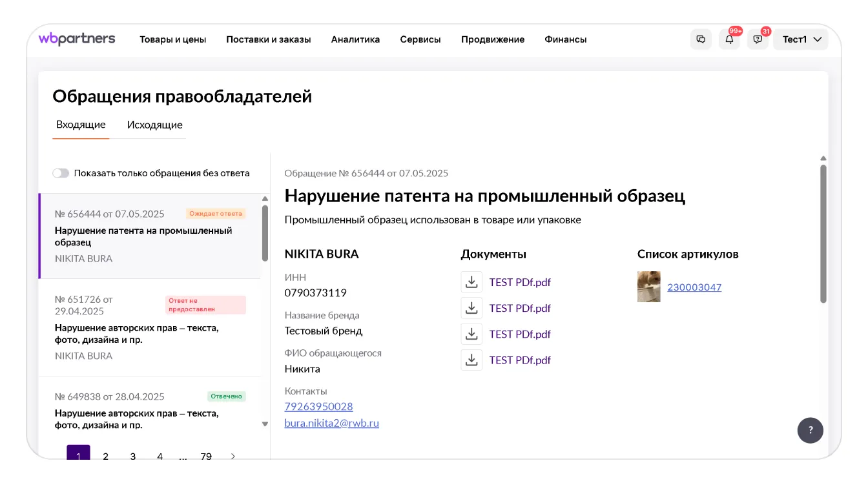The image size is (868, 483).
Task: Toggle show only requests without answer
Action: (x=61, y=173)
